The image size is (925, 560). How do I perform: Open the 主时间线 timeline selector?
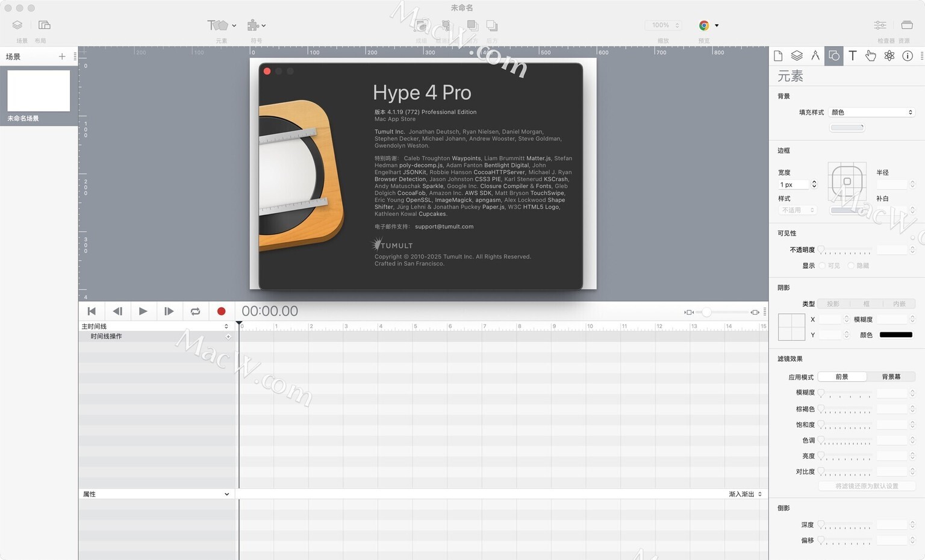[x=155, y=326]
